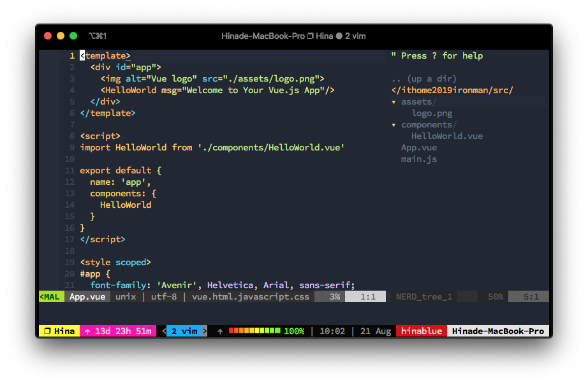The image size is (588, 385).
Task: Click the closing </template> tag
Action: (108, 113)
